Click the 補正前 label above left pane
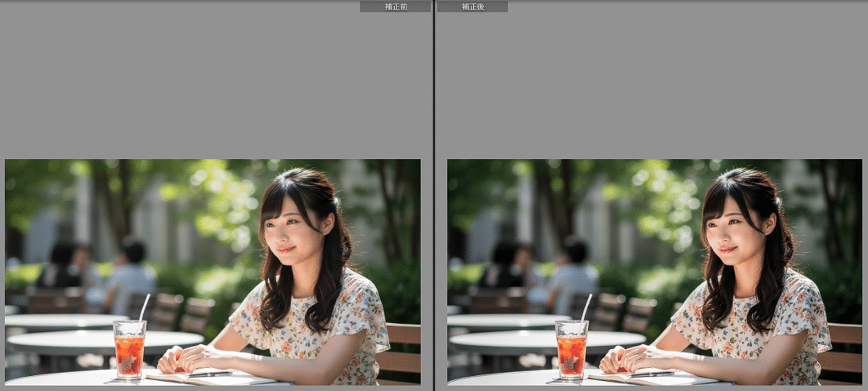The height and width of the screenshot is (391, 868). coord(395,7)
